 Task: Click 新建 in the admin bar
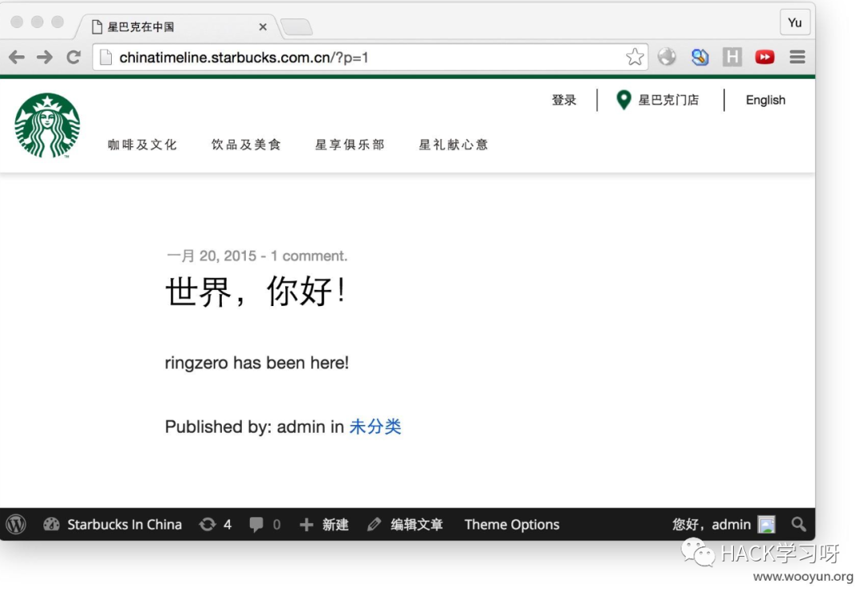click(335, 525)
